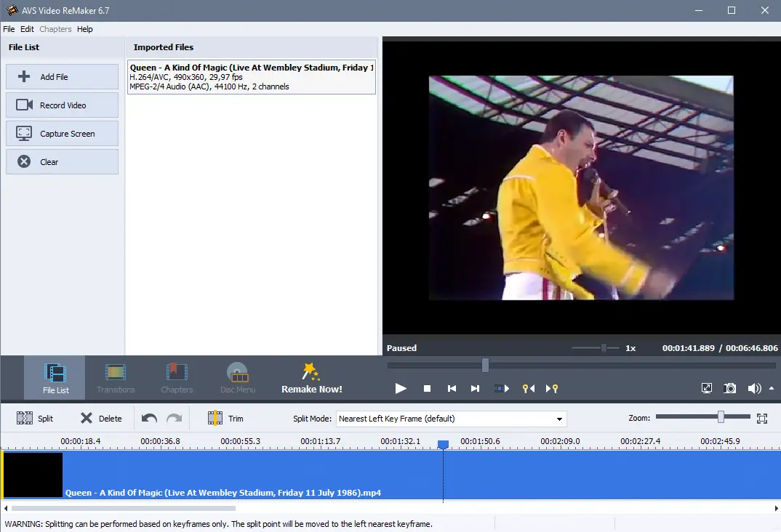Viewport: 781px width, 532px height.
Task: Click the video seek bar handle
Action: (x=485, y=366)
